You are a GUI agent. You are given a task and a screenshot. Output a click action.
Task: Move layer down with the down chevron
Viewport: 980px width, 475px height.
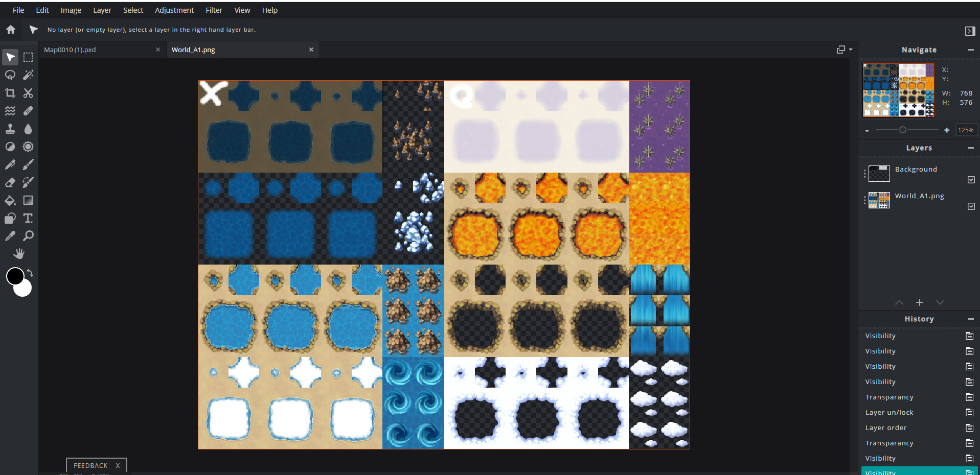(940, 302)
